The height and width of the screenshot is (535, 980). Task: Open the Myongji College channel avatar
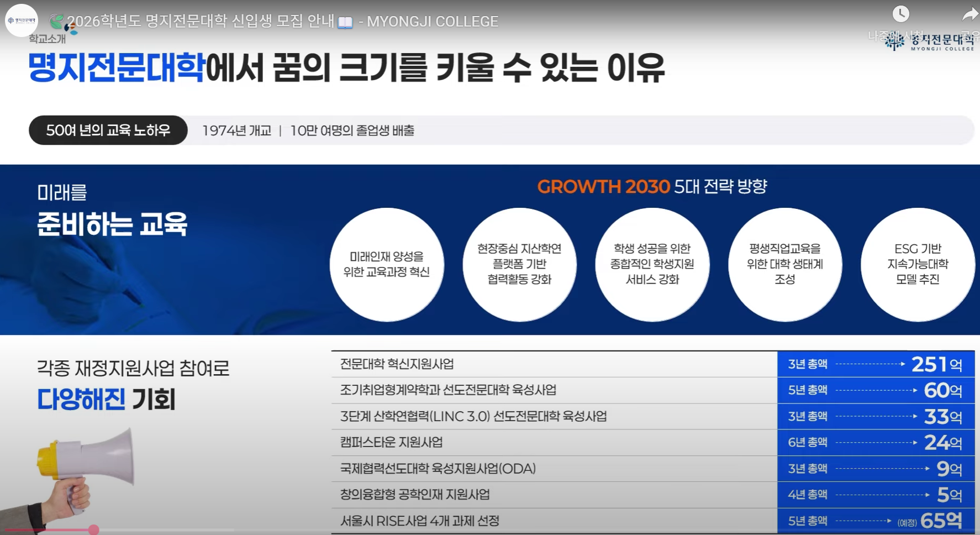click(22, 20)
